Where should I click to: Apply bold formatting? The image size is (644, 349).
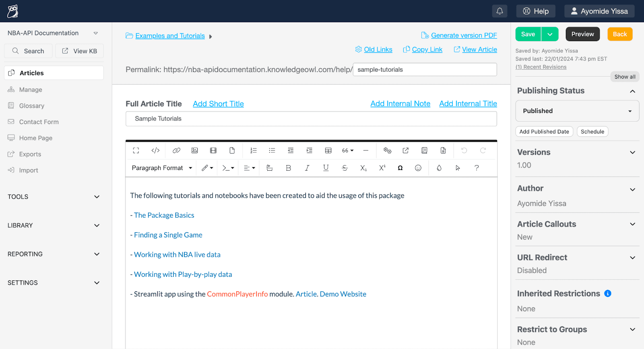288,168
